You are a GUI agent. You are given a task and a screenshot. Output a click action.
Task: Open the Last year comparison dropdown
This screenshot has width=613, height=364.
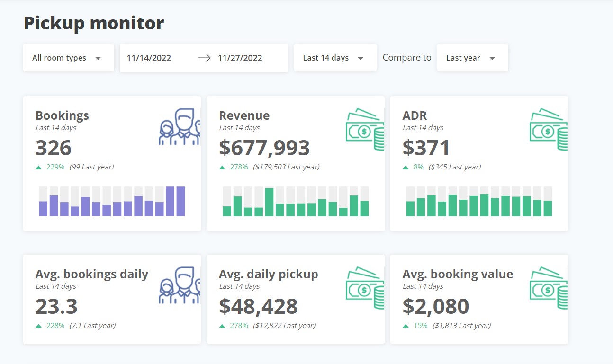click(472, 57)
